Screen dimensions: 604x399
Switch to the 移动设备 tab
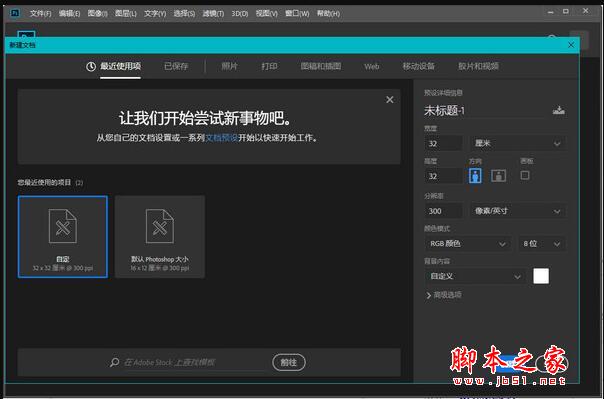419,66
